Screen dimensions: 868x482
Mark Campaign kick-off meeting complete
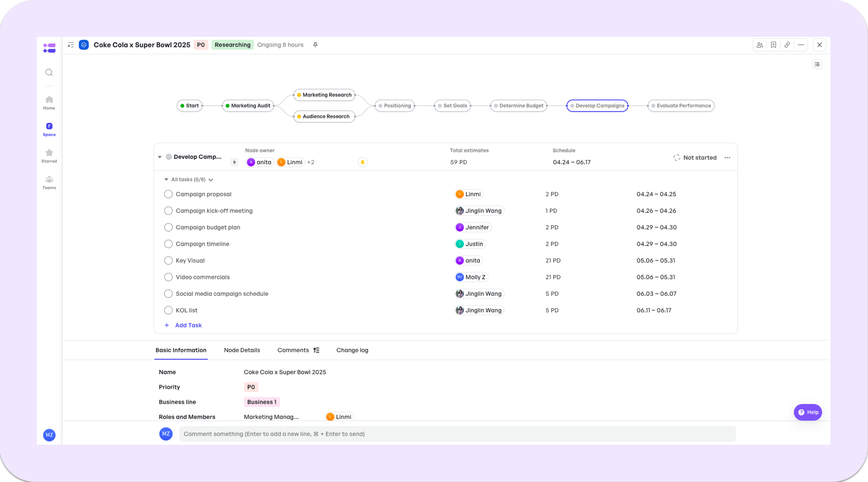168,210
